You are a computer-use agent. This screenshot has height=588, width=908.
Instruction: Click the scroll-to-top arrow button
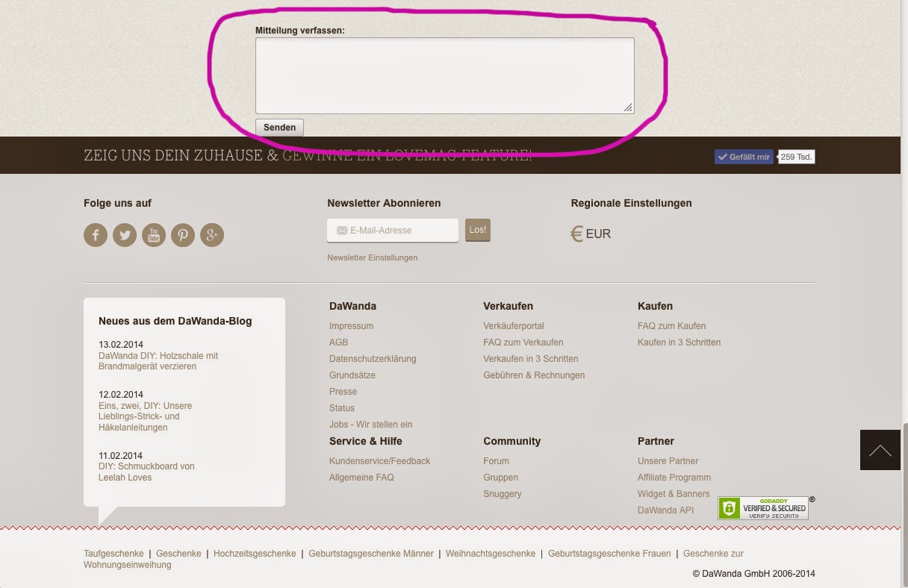[880, 450]
